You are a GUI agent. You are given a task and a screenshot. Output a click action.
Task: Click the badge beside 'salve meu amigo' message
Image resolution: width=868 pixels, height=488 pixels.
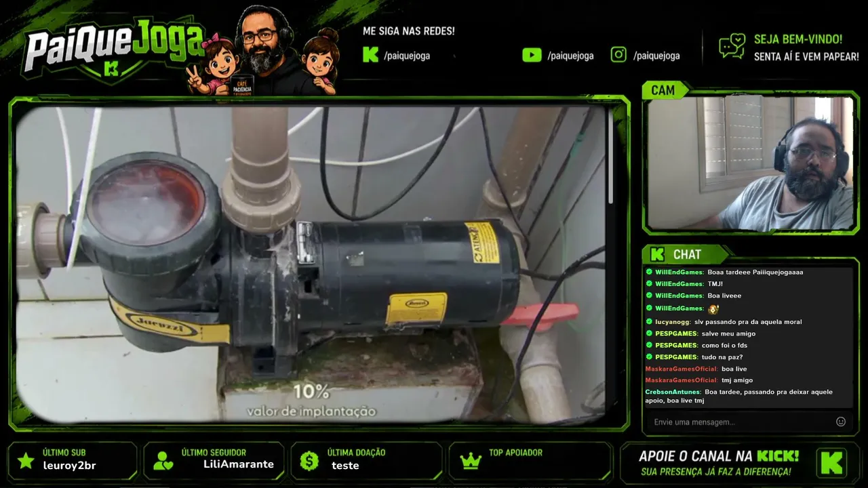pyautogui.click(x=649, y=333)
